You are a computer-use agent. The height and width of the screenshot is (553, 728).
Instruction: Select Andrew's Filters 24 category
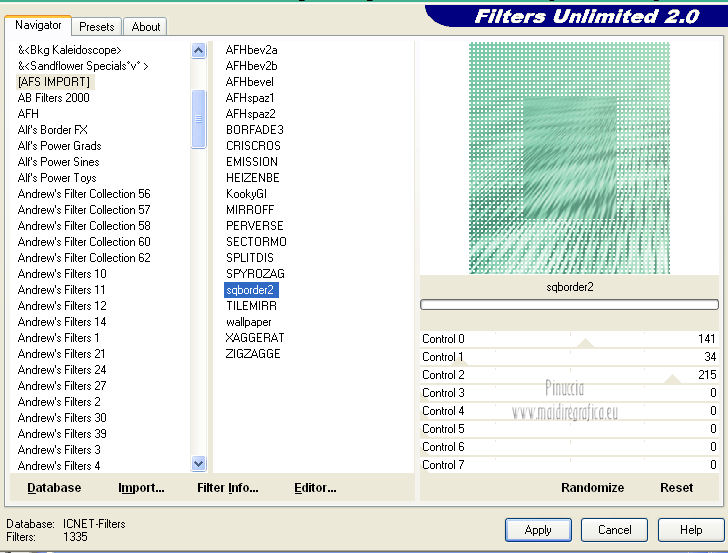tap(62, 370)
